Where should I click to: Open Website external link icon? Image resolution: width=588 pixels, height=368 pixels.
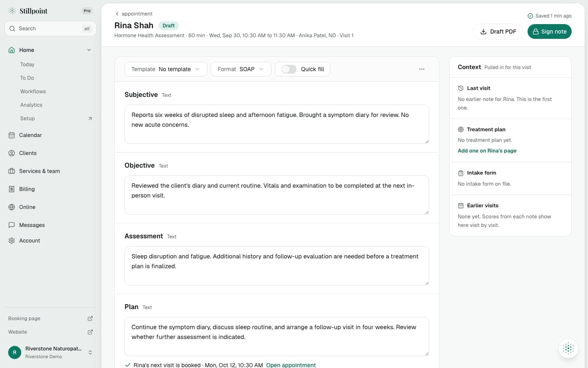pos(90,332)
